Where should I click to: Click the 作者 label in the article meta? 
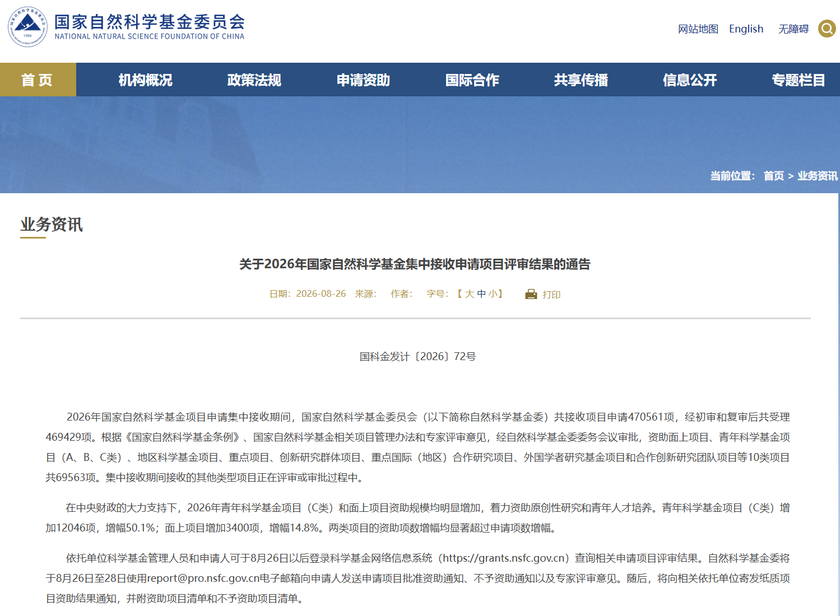401,294
